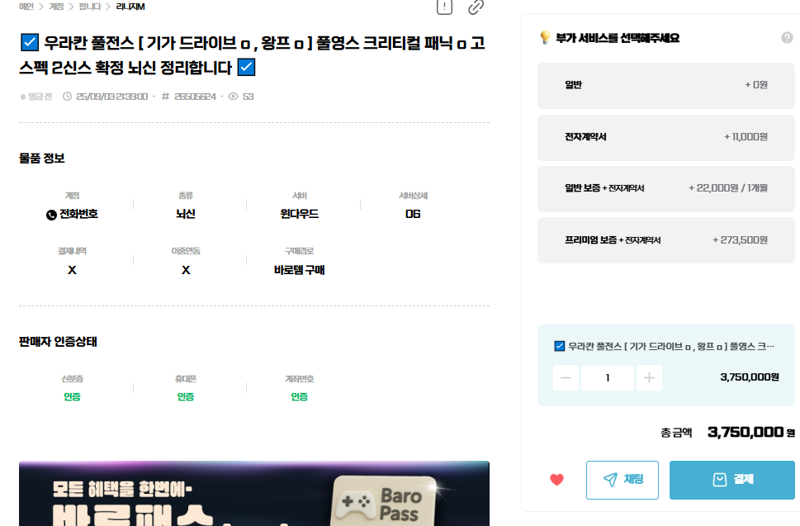
Task: Click the report exclamation icon
Action: pos(444,7)
